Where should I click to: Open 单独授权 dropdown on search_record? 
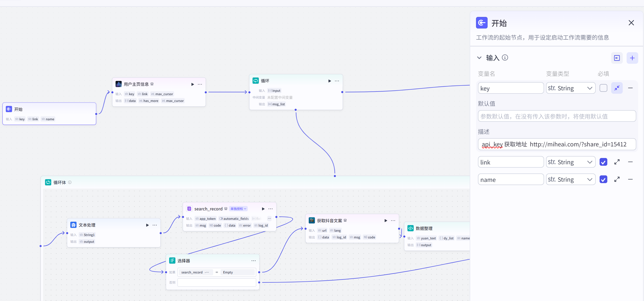click(238, 209)
